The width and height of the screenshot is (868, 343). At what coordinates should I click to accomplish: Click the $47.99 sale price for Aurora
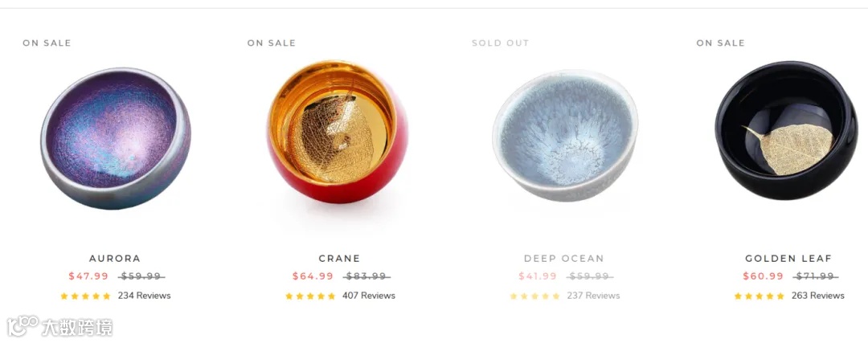point(88,276)
